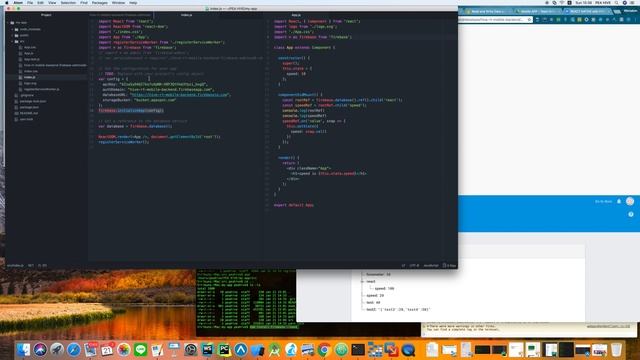Image resolution: width=640 pixels, height=360 pixels.
Task: Click user avatar in Firebase header
Action: (630, 201)
